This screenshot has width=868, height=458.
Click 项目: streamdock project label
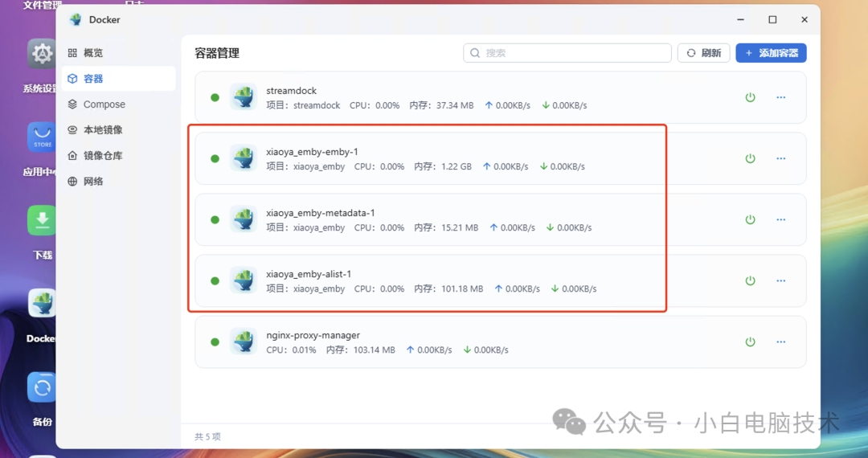303,105
